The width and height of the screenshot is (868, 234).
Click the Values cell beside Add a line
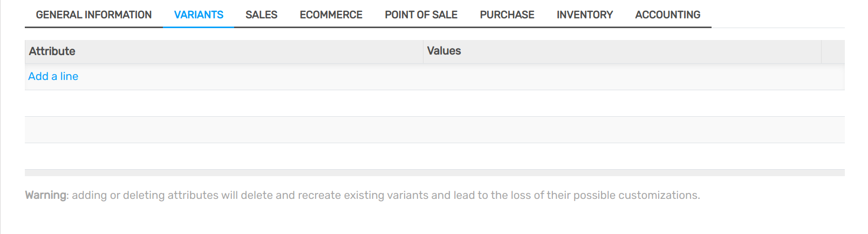click(x=620, y=77)
